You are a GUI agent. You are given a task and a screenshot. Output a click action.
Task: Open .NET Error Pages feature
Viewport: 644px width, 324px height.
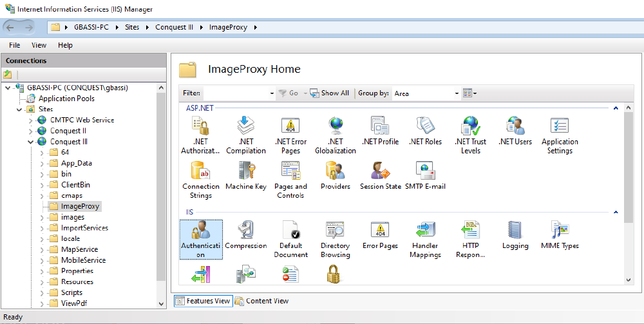(290, 135)
